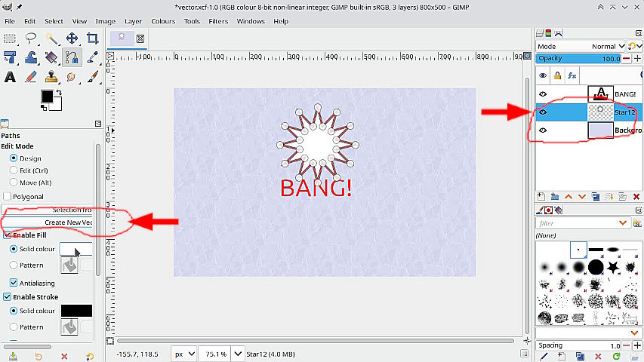Increase layer opacity with plus button
The height and width of the screenshot is (362, 644).
pos(637,58)
